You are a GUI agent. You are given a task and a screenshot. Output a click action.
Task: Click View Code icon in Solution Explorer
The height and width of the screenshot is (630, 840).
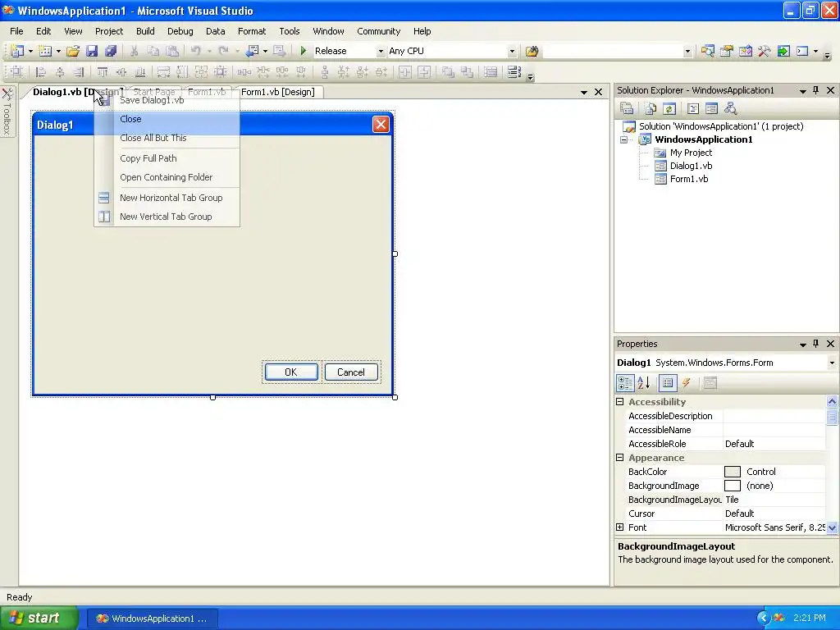pyautogui.click(x=692, y=109)
